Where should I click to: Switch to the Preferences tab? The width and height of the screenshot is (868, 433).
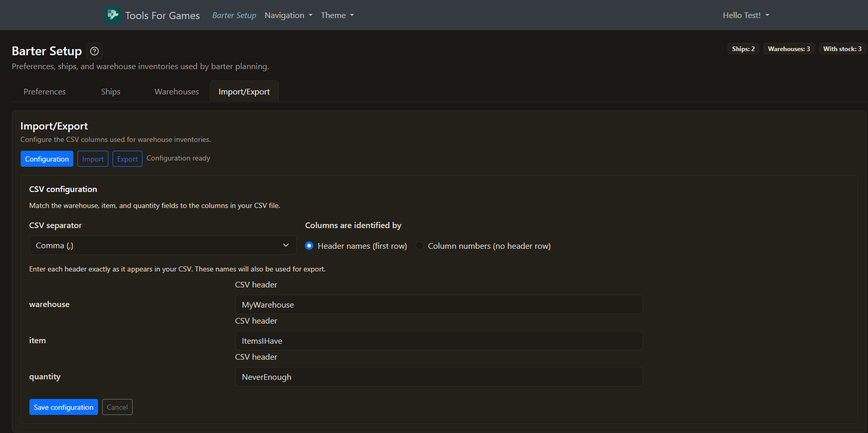pyautogui.click(x=45, y=91)
